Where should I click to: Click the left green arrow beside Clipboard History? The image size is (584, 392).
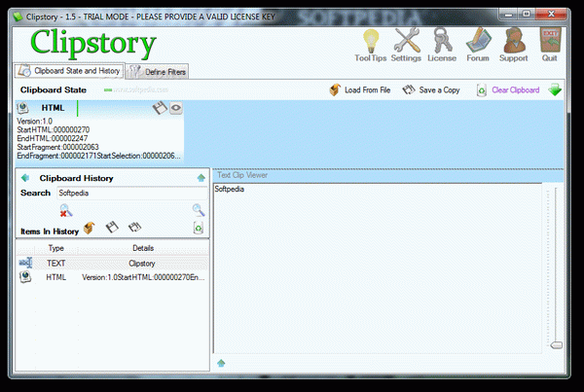tap(25, 178)
